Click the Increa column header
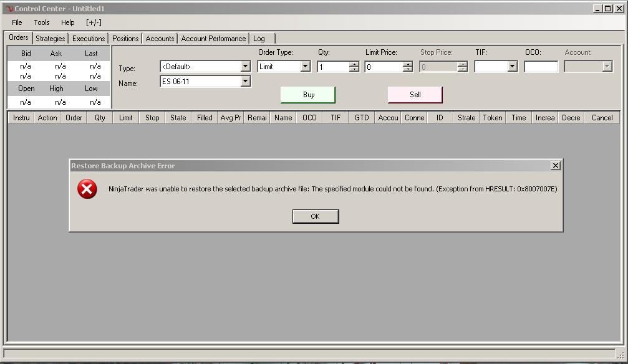The width and height of the screenshot is (628, 364). [545, 118]
